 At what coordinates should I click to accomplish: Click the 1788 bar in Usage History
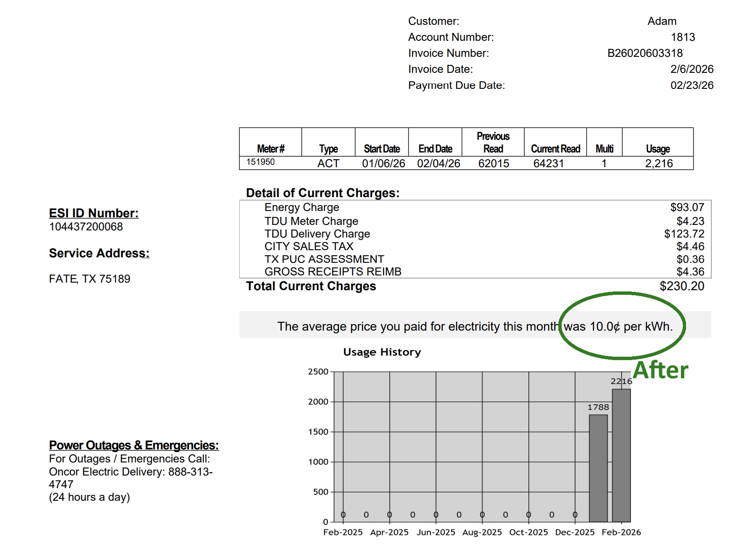598,468
